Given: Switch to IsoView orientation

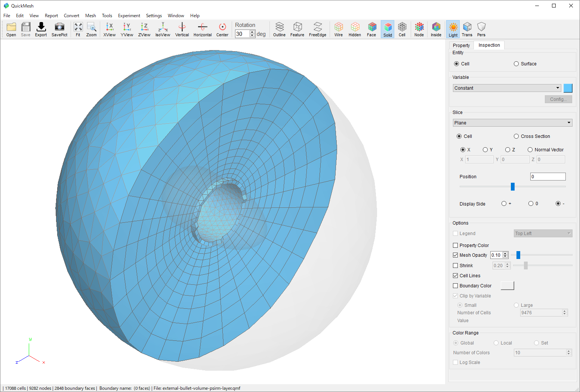Looking at the screenshot, I should [163, 29].
